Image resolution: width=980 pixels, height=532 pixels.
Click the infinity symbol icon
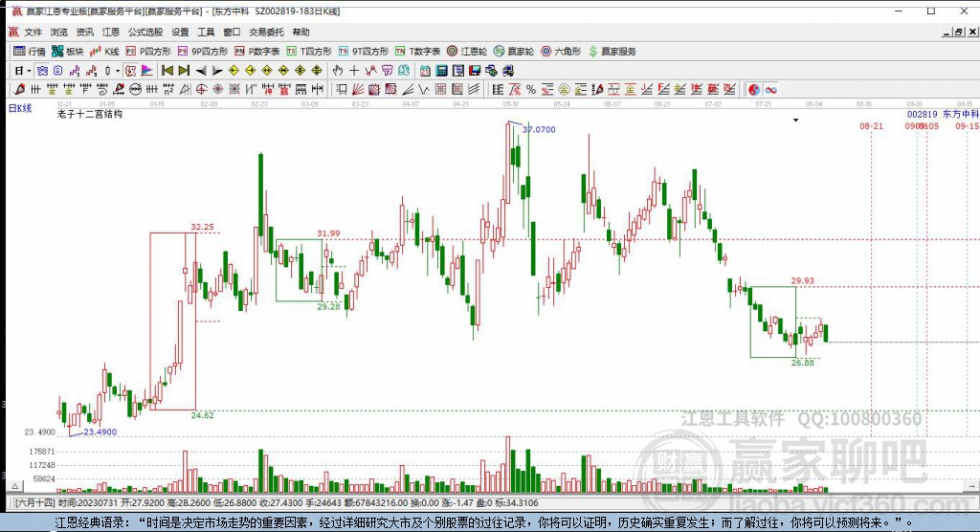click(x=770, y=89)
